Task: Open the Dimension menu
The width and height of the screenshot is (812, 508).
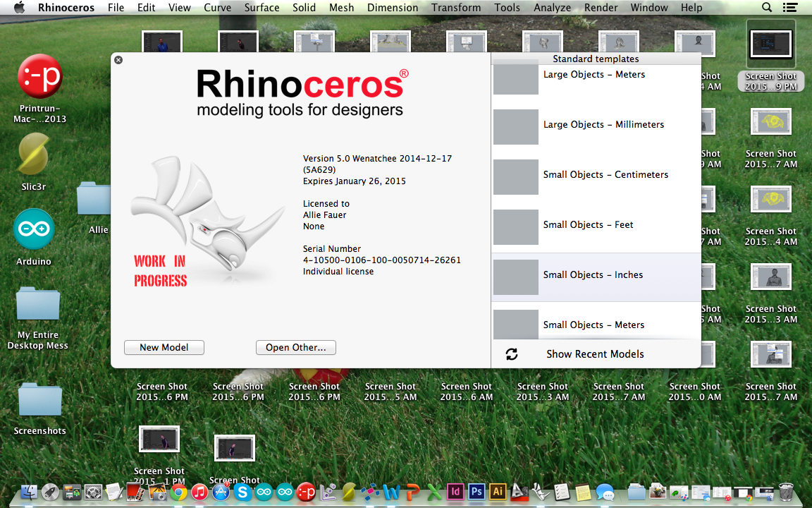Action: pyautogui.click(x=393, y=7)
